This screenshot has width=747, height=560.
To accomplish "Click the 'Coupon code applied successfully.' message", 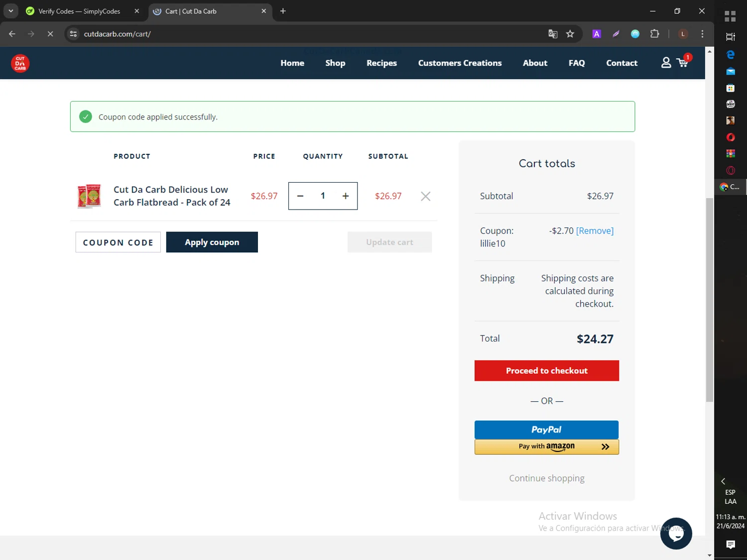I will (158, 117).
